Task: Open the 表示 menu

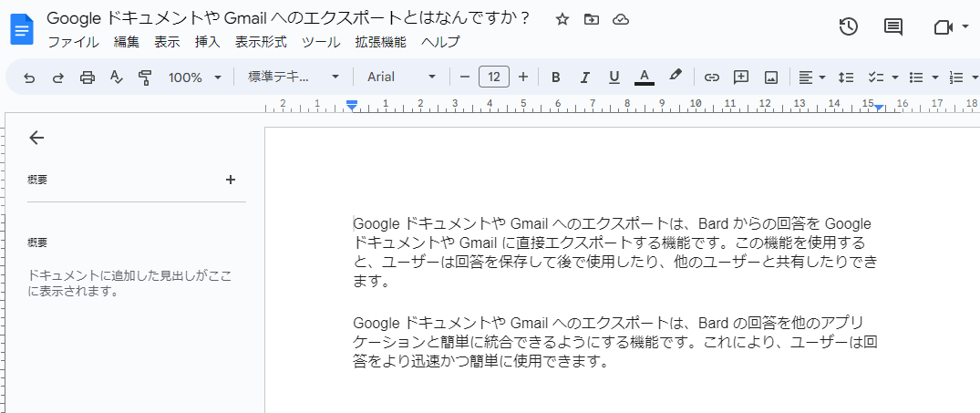Action: pyautogui.click(x=167, y=42)
